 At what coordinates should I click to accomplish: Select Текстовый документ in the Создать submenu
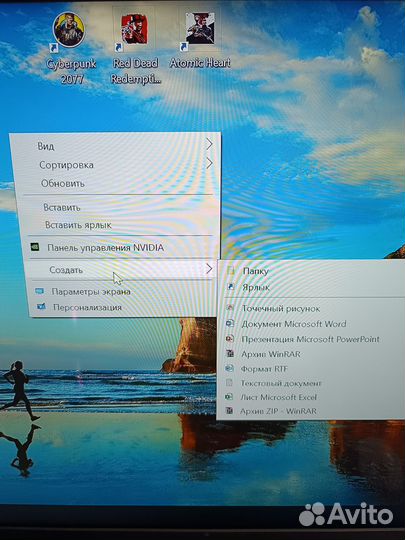[x=281, y=383]
